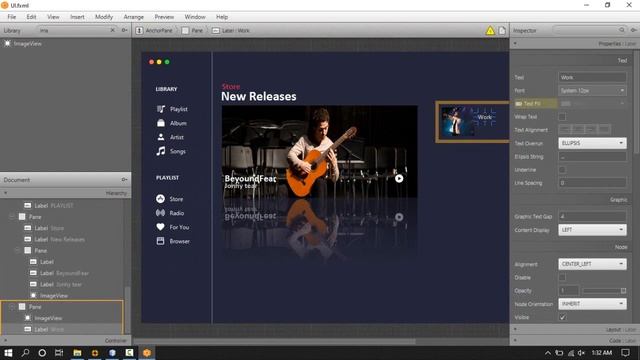The height and width of the screenshot is (360, 640).
Task: Click the Text field containing Work
Action: pyautogui.click(x=592, y=77)
